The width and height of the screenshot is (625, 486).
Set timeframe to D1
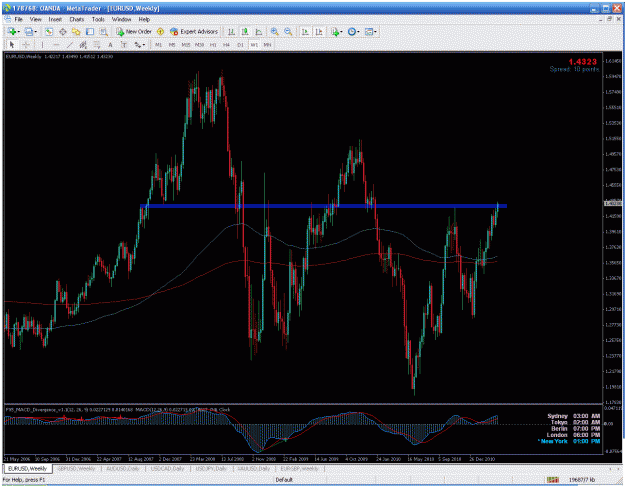click(240, 45)
